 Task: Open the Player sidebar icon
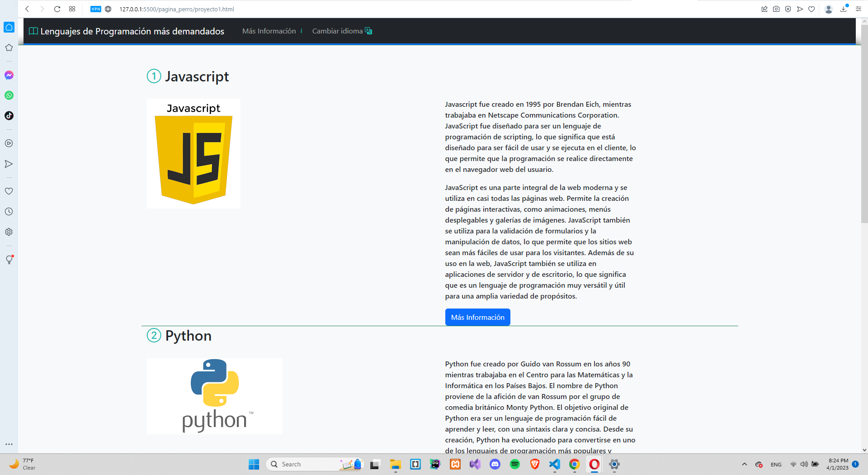point(9,143)
